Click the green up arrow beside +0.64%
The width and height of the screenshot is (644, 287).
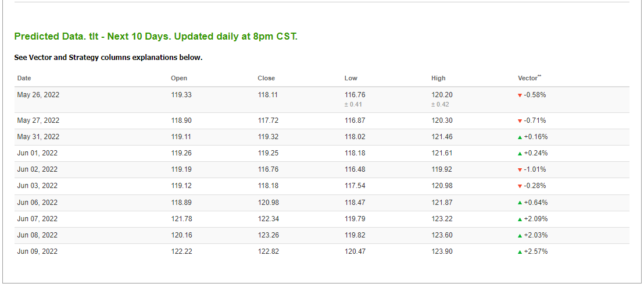pyautogui.click(x=520, y=203)
